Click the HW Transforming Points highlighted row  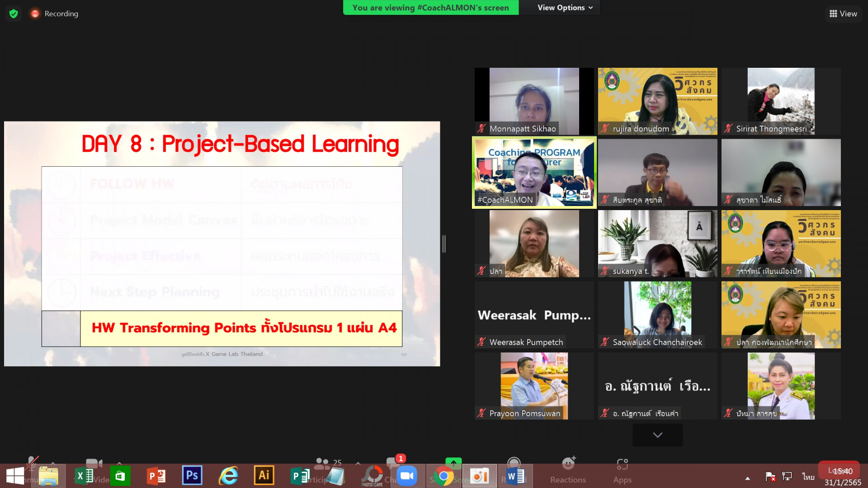(241, 328)
